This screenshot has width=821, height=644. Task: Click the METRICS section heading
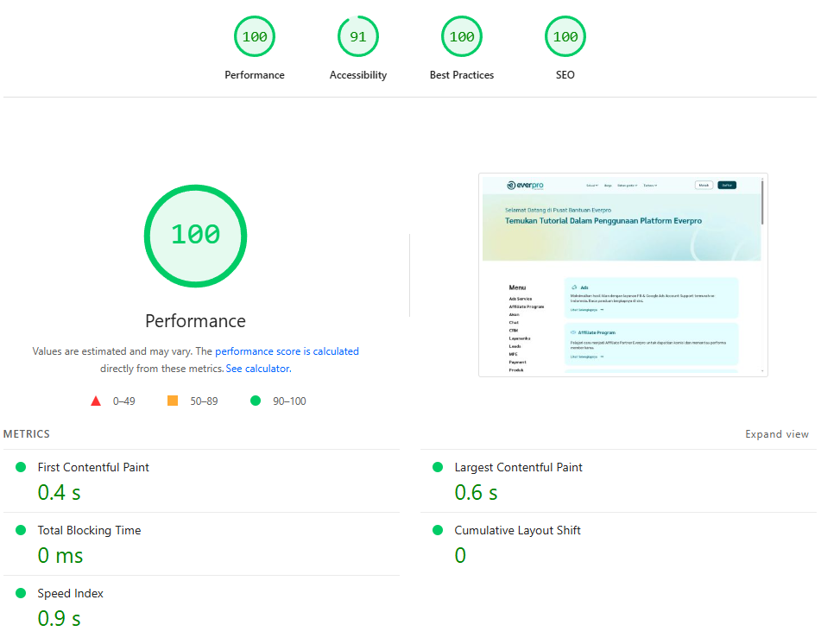click(x=27, y=434)
